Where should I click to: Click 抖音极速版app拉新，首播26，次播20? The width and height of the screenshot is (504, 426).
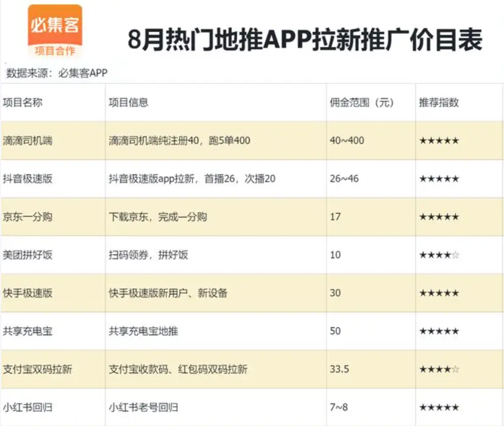(192, 179)
